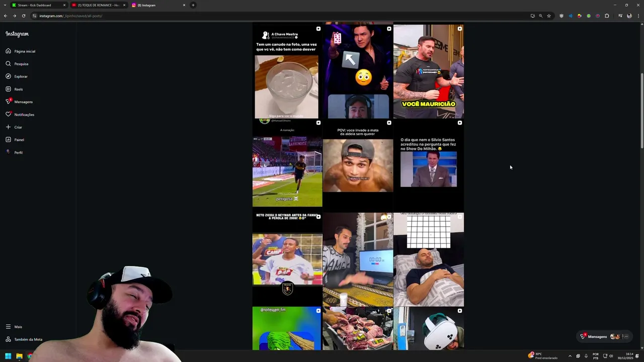View site information icon in address bar

[35, 16]
